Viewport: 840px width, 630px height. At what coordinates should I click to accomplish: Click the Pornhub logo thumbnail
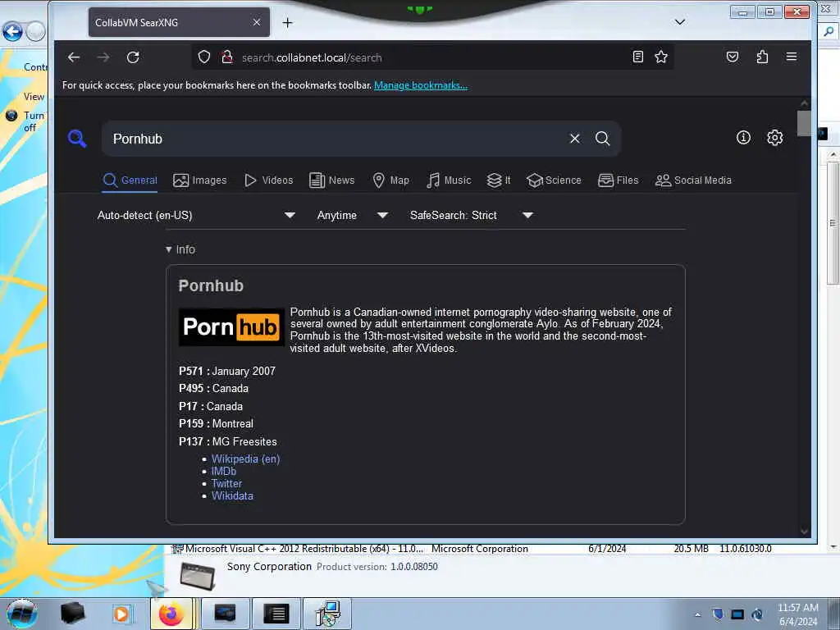point(231,326)
